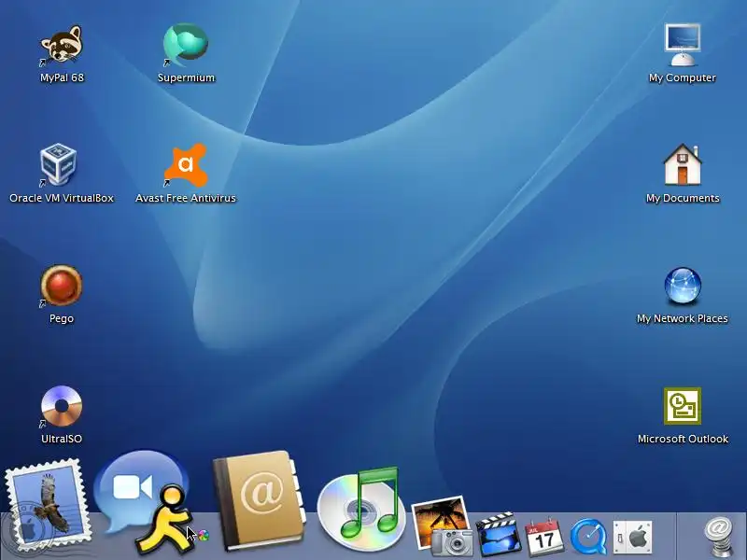The height and width of the screenshot is (560, 747).
Task: Click the @ spring icon in dock
Action: 719,536
